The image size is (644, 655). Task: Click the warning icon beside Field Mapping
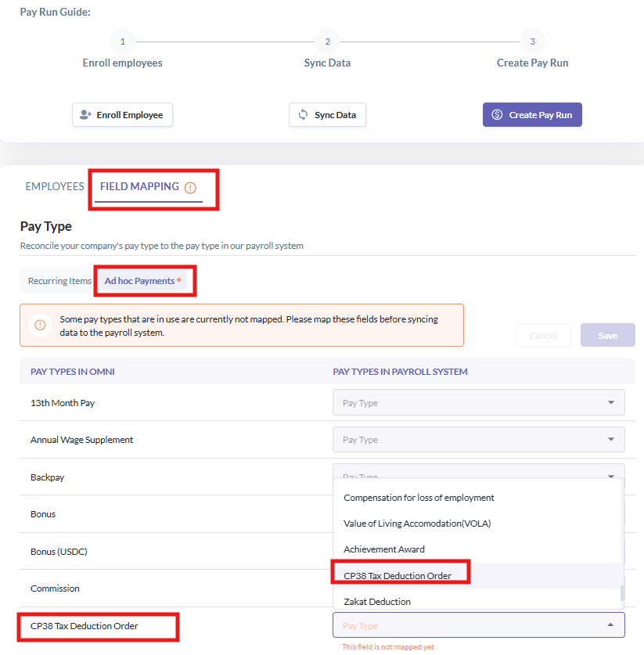(x=190, y=188)
